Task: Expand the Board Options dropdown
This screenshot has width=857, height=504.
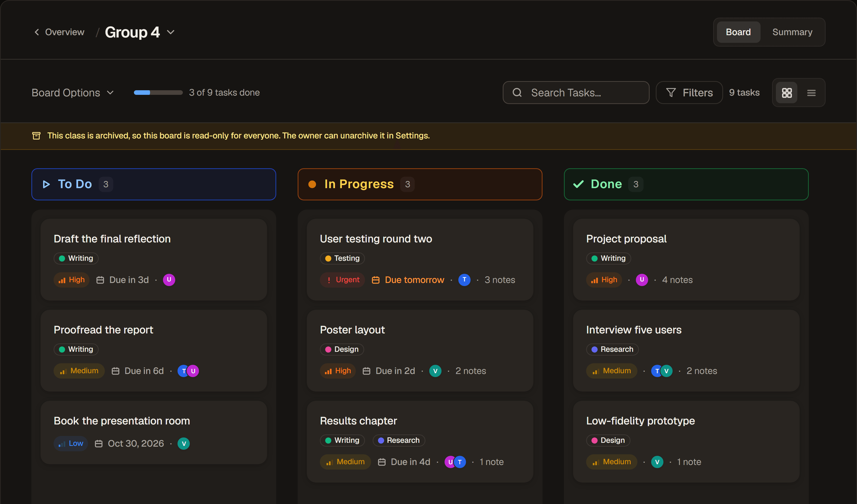Action: 73,93
